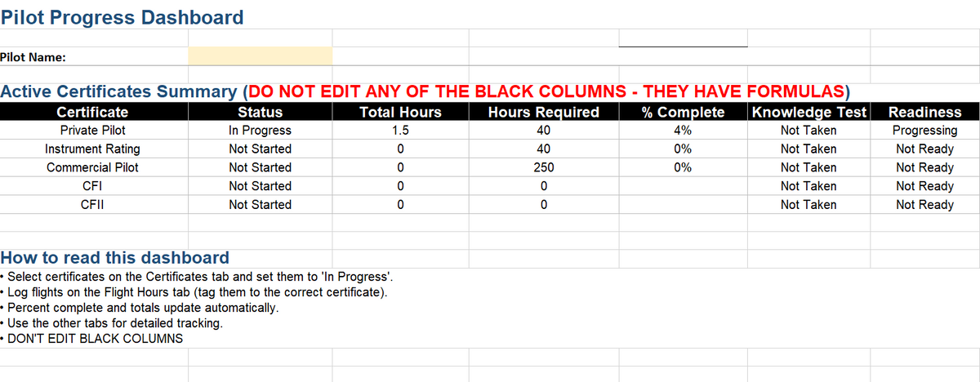Click CFII's 'Not Taken' cell
The height and width of the screenshot is (382, 980).
(808, 205)
